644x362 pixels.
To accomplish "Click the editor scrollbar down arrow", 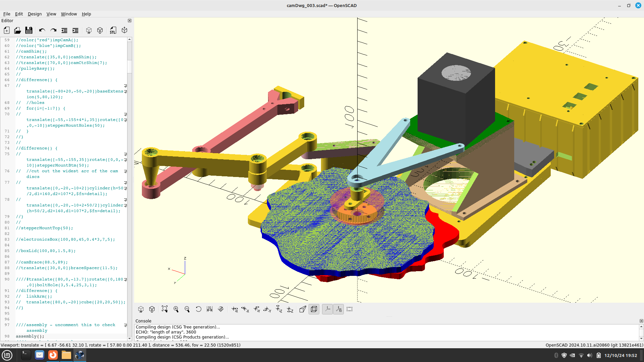I will click(x=129, y=338).
